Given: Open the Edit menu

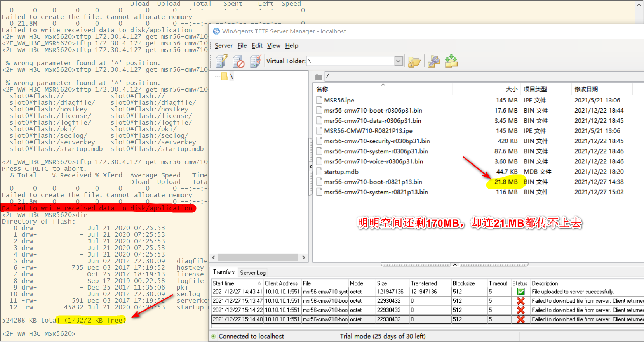Looking at the screenshot, I should click(x=257, y=45).
